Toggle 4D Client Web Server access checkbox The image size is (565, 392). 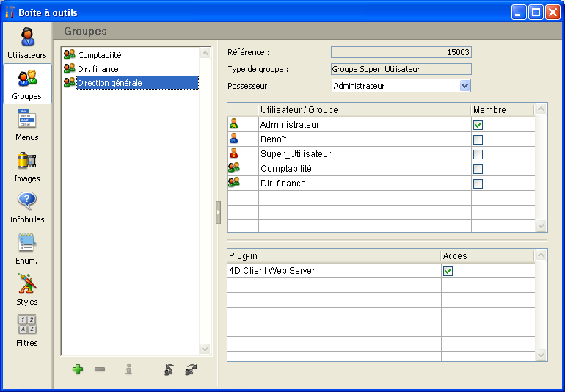pos(448,271)
